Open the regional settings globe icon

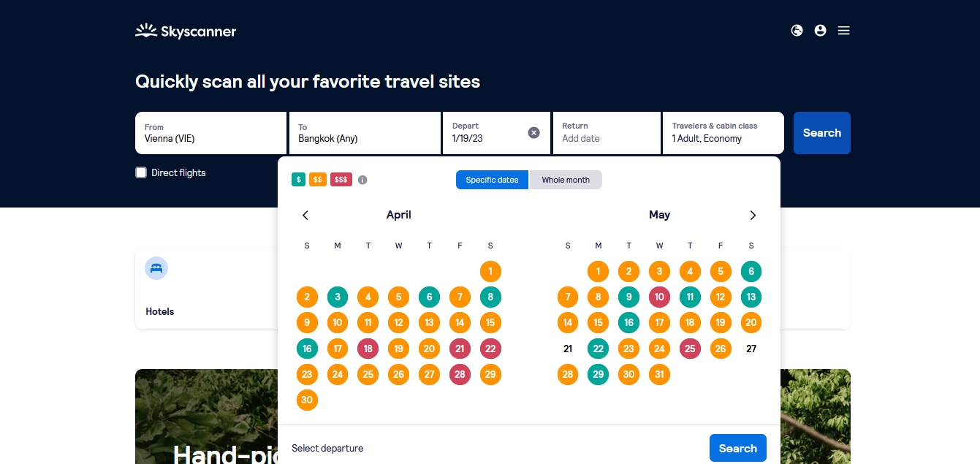[x=797, y=31]
